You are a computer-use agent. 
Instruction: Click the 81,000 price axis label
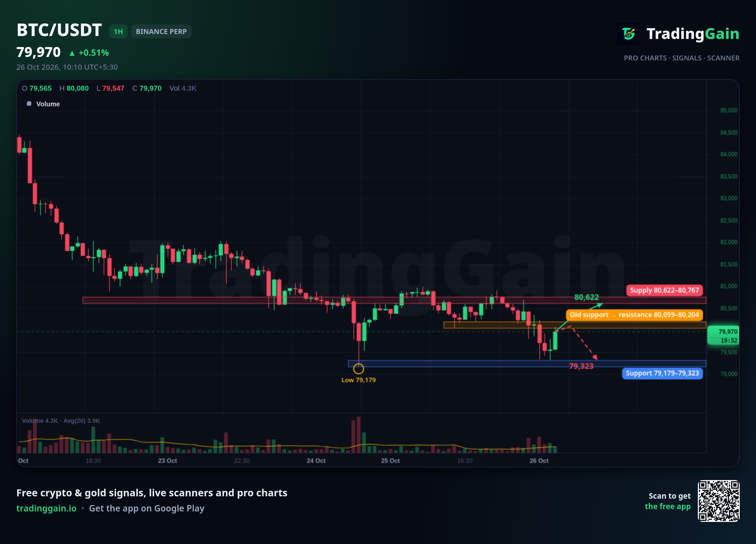729,286
